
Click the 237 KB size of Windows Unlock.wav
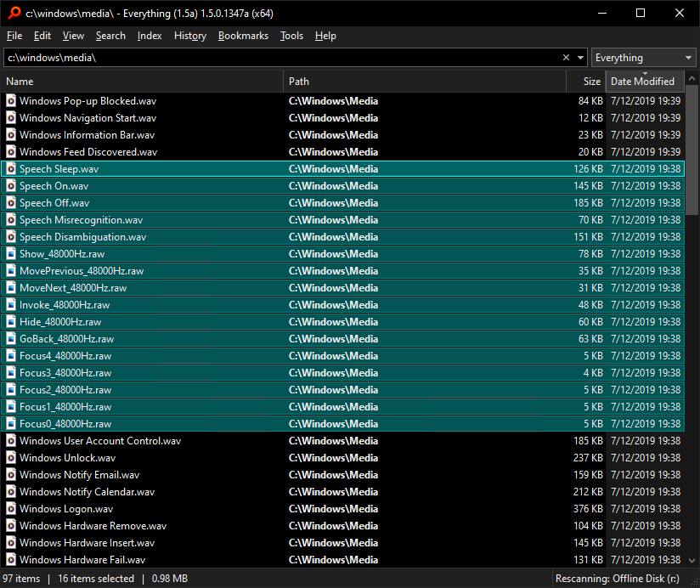pyautogui.click(x=588, y=458)
